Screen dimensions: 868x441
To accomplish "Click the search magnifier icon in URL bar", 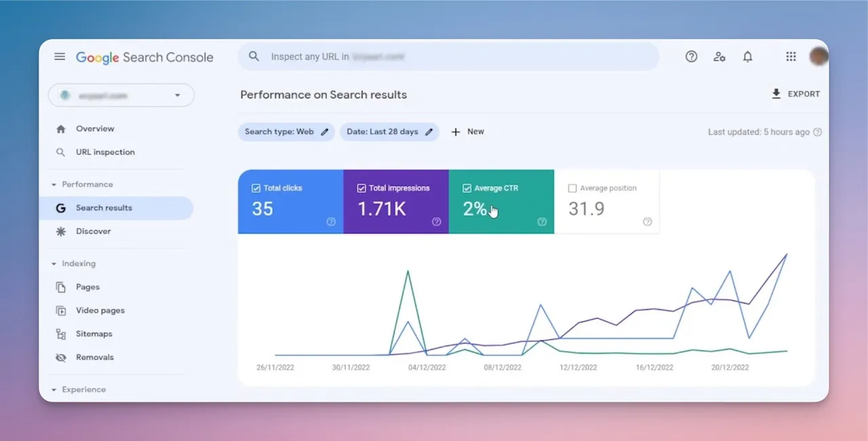I will [x=254, y=56].
